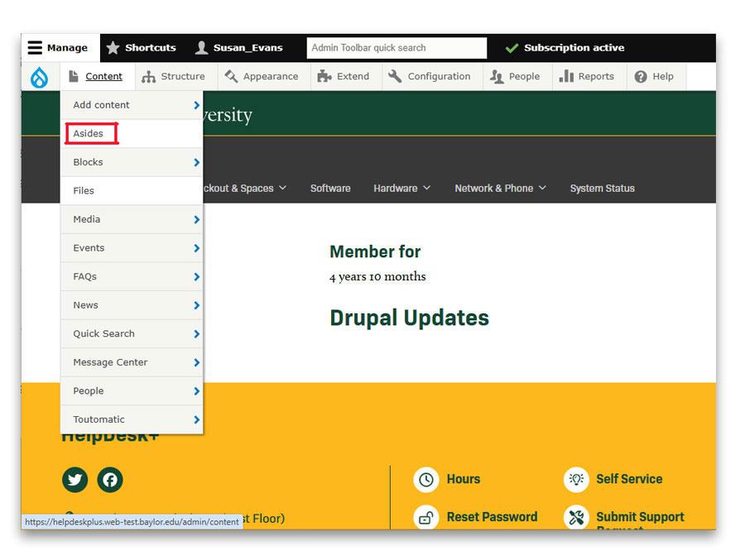745x560 pixels.
Task: Open the Configuration toolbar tab
Action: pos(432,76)
